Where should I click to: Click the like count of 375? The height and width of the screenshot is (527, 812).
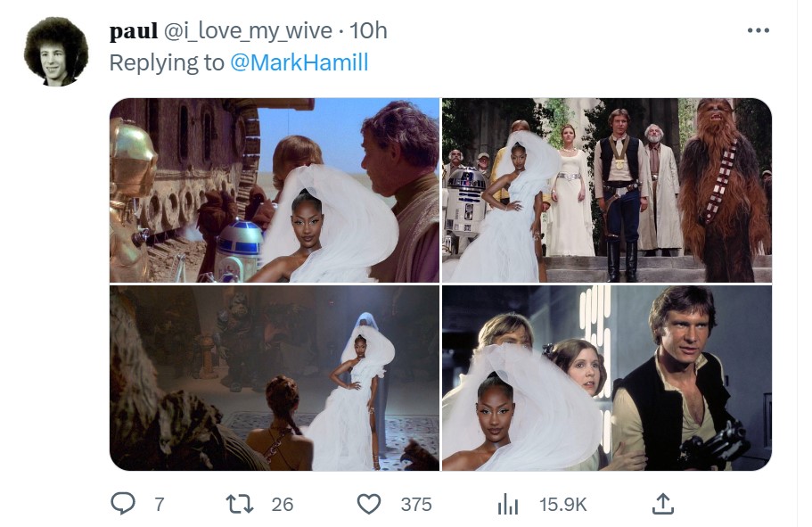click(x=416, y=505)
